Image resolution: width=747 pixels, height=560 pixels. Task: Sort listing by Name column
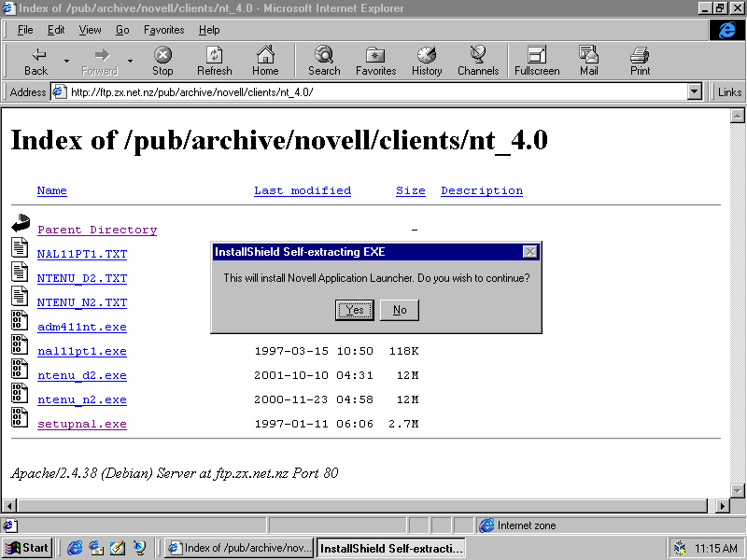click(x=52, y=190)
